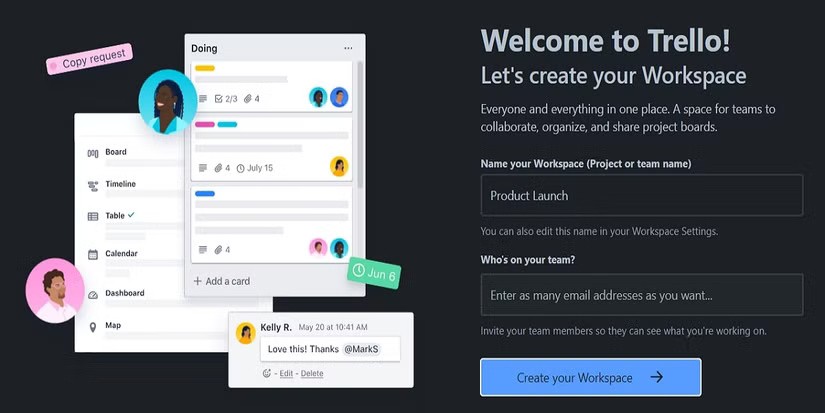Click the emoji reaction icon under comment
The width and height of the screenshot is (825, 413).
[x=267, y=374]
